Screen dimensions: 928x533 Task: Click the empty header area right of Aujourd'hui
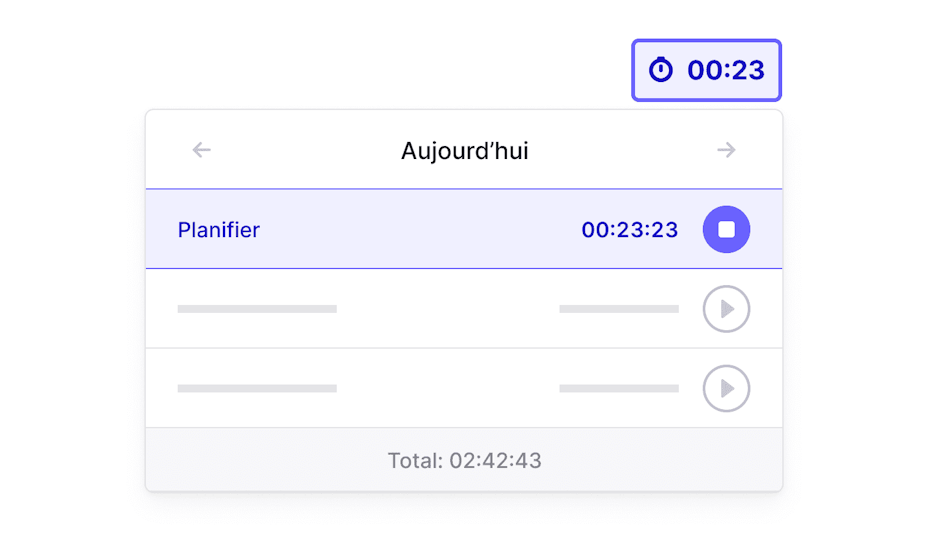(x=620, y=150)
